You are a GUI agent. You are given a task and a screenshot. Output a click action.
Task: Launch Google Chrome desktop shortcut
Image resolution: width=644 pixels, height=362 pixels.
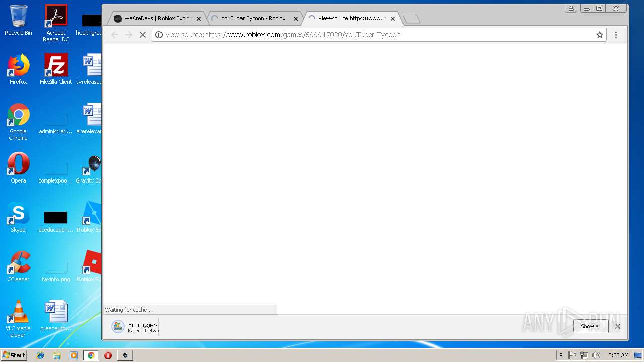(18, 122)
